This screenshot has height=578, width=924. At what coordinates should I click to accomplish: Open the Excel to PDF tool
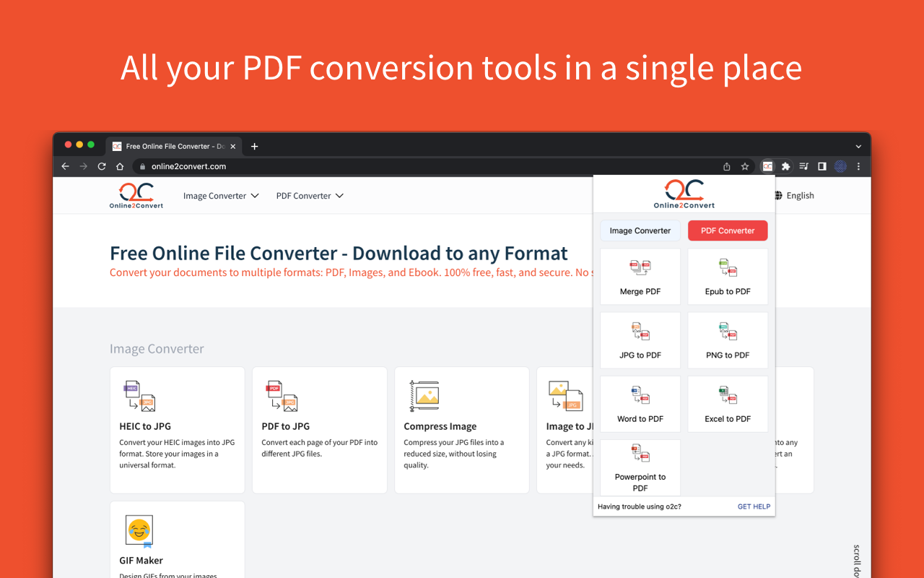tap(728, 404)
